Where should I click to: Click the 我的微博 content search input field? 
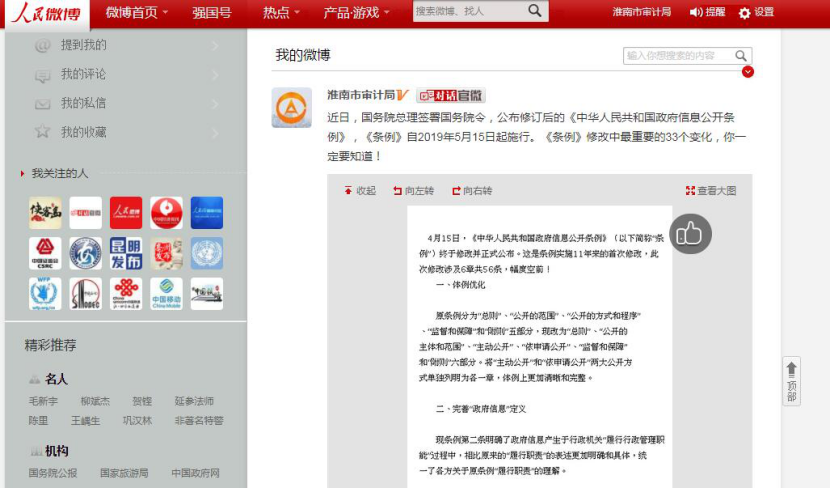coord(679,56)
